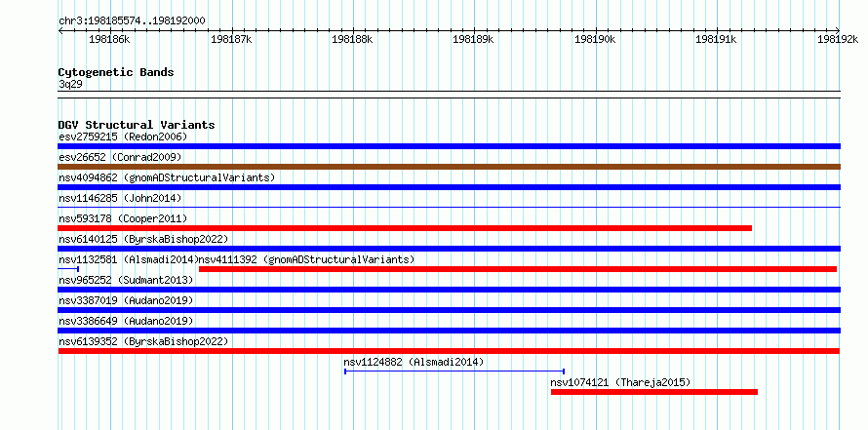The width and height of the screenshot is (868, 430).
Task: Open the nsv1074121 (Thareja2015) label
Action: pyautogui.click(x=620, y=382)
